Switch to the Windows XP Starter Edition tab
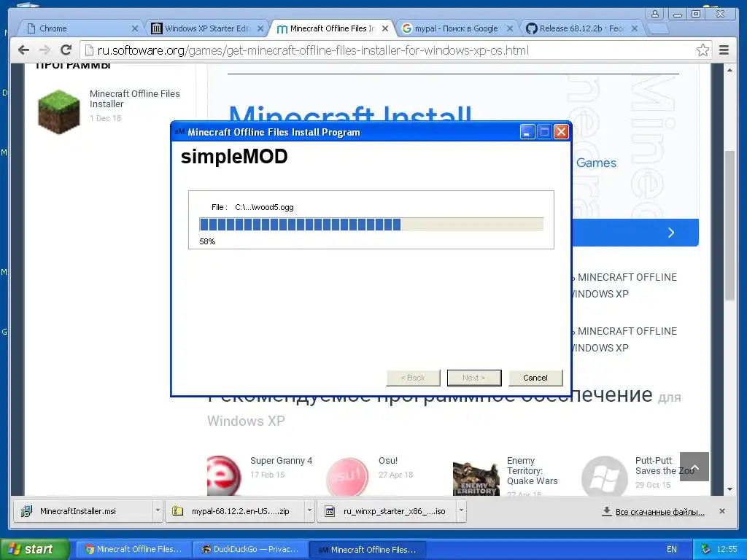 [x=206, y=28]
